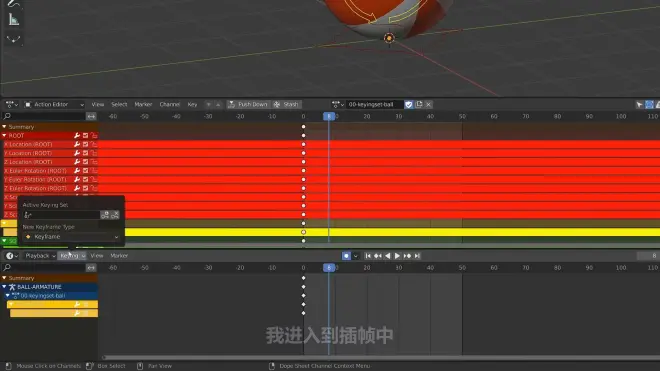Lock the Y Location (ROOT) channel

(x=94, y=153)
